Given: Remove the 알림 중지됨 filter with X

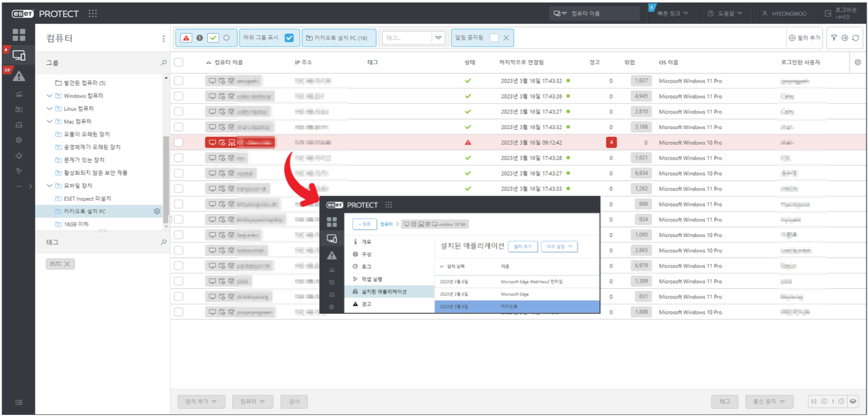Looking at the screenshot, I should [506, 38].
